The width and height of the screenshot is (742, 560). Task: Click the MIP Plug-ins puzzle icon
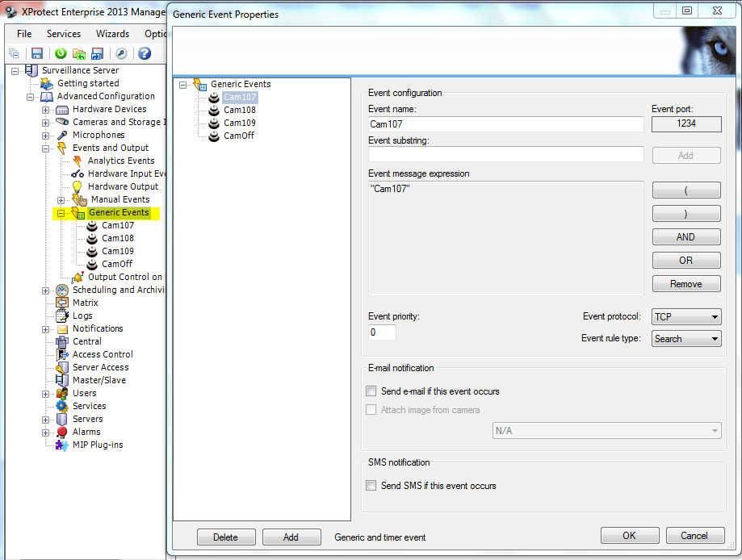pyautogui.click(x=62, y=445)
